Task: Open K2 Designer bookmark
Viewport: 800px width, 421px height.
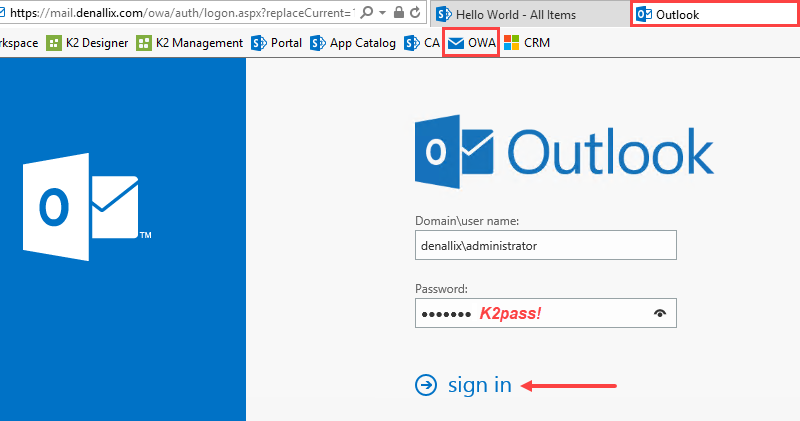Action: [x=87, y=43]
